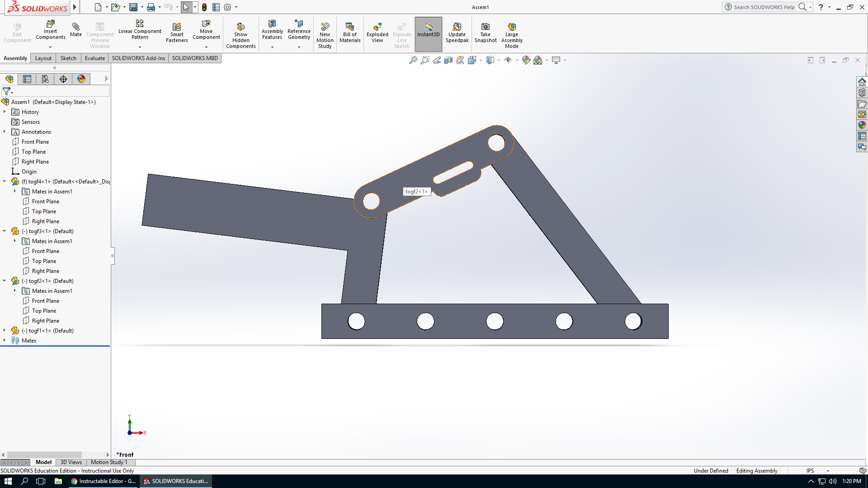Collapse the togf2<1> component
This screenshot has width=868, height=488.
click(5, 281)
